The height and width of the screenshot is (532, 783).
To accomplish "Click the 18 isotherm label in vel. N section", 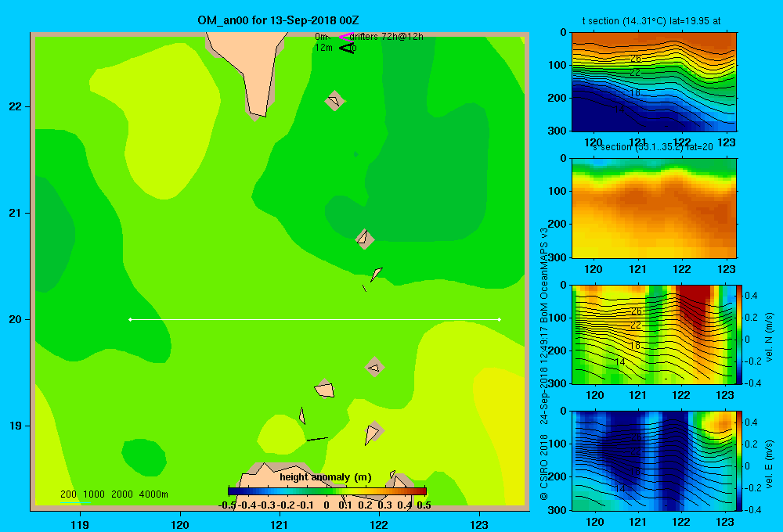I will coord(635,345).
